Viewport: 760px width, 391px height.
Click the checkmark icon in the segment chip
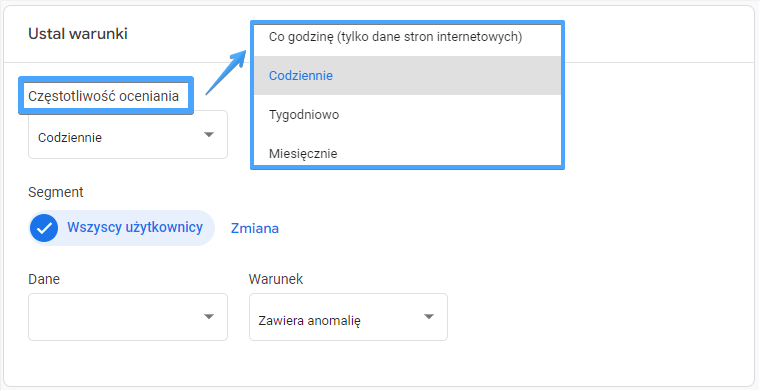[x=44, y=228]
